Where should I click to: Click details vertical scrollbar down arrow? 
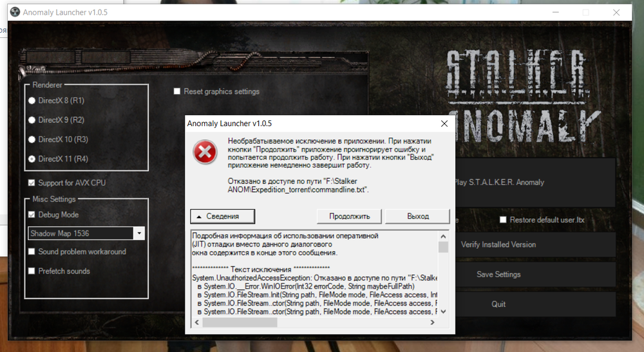tap(443, 312)
